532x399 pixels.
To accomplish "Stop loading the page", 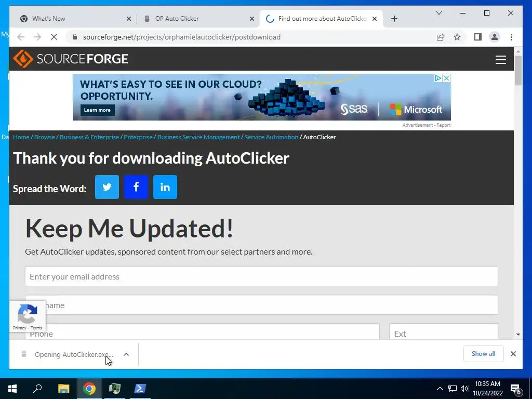I will pyautogui.click(x=54, y=37).
